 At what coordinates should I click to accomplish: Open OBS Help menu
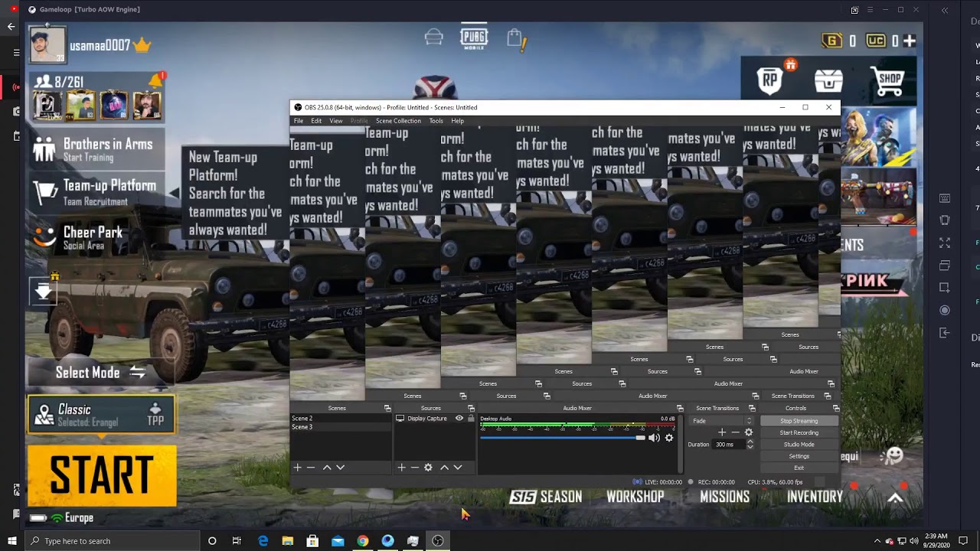click(x=457, y=121)
